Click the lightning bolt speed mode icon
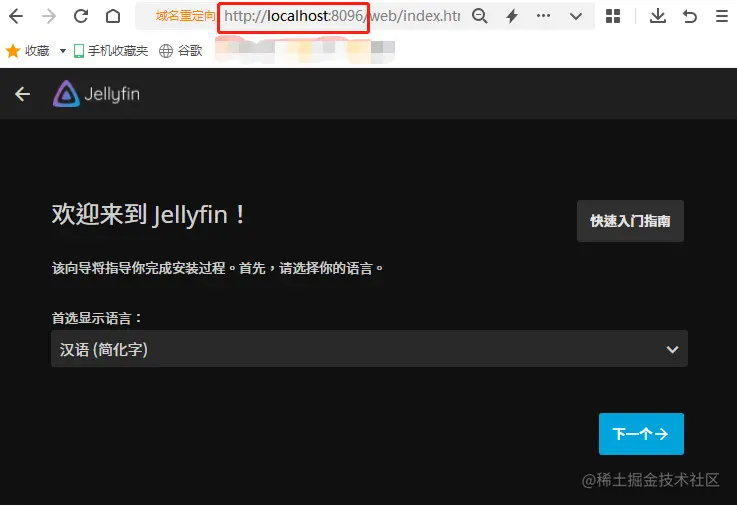737x506 pixels. [512, 16]
